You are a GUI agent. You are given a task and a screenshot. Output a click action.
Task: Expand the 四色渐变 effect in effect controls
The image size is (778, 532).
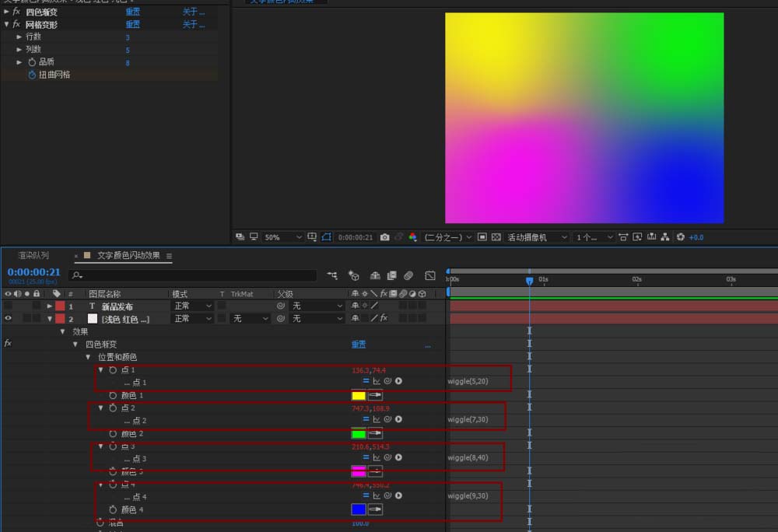pyautogui.click(x=6, y=12)
